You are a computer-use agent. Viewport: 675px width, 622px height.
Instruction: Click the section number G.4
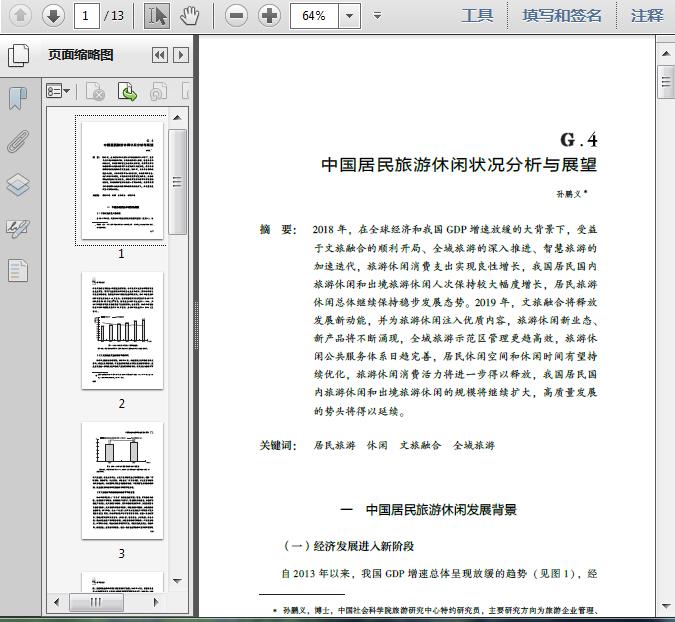point(579,139)
